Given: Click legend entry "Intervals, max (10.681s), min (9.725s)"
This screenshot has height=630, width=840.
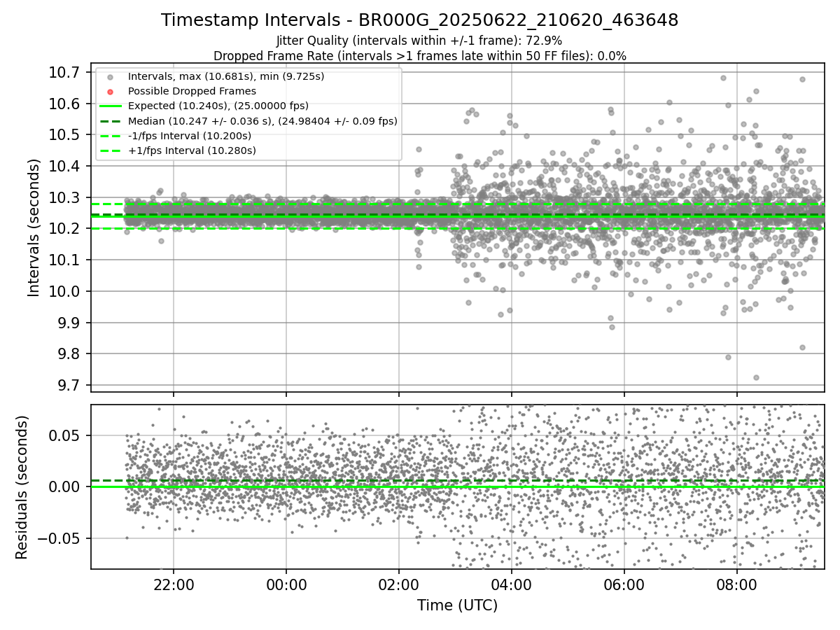Looking at the screenshot, I should [x=226, y=76].
